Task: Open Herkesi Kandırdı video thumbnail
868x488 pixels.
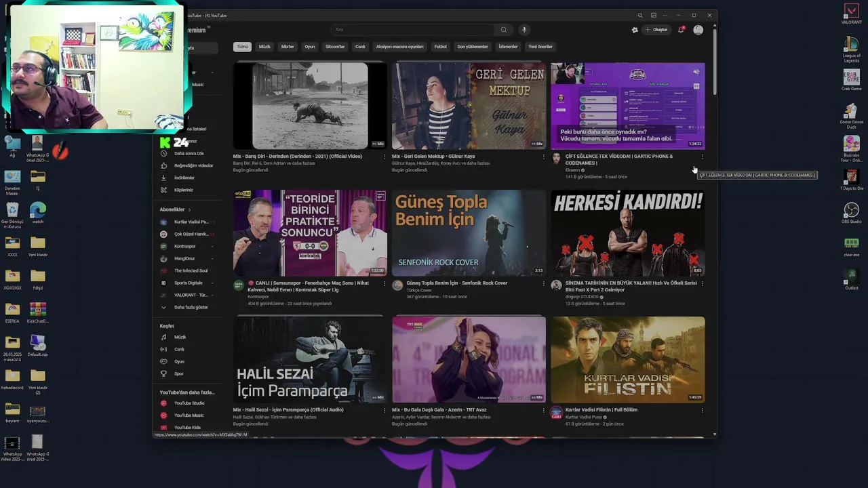Action: pyautogui.click(x=627, y=232)
